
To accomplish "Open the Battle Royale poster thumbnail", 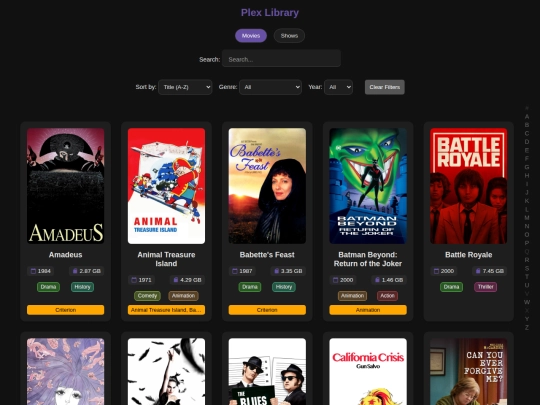I will click(469, 186).
